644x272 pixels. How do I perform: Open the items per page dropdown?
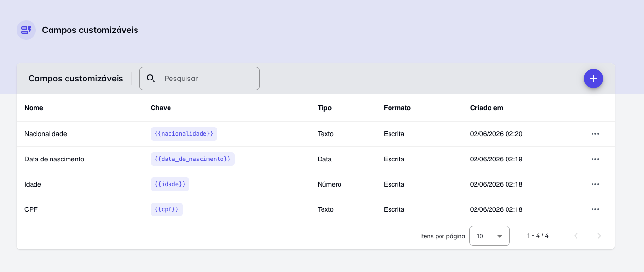click(x=490, y=236)
